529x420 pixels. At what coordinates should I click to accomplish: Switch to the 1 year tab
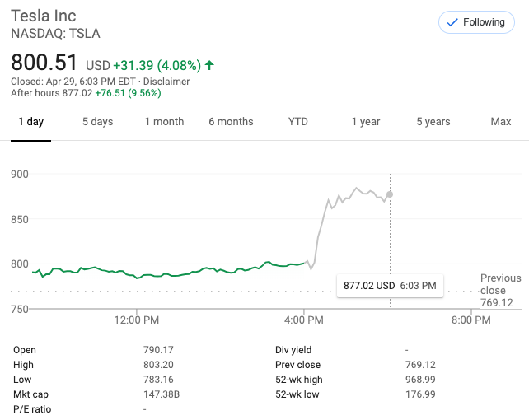(365, 122)
